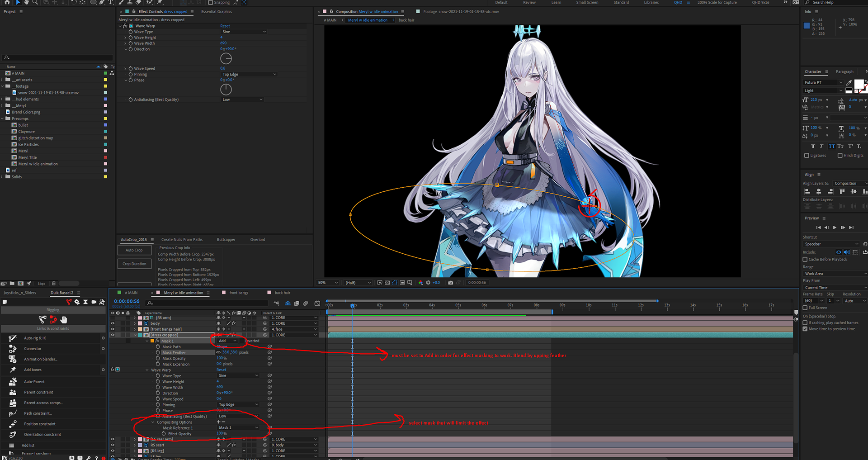Image resolution: width=868 pixels, height=460 pixels.
Task: Click the Duik Position constraint icon
Action: [x=13, y=424]
